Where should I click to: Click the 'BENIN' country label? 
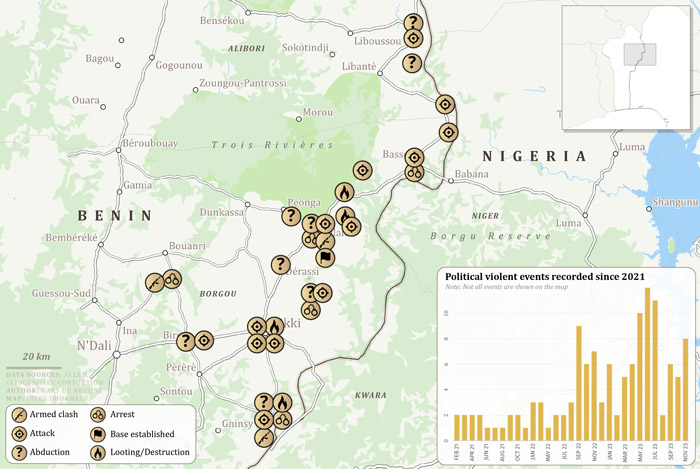point(115,216)
